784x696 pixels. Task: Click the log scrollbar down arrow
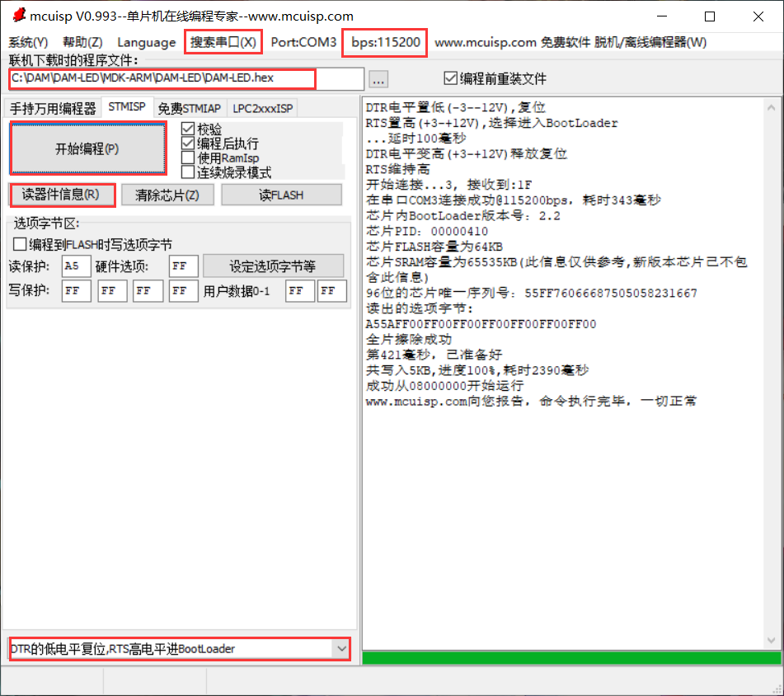(771, 641)
